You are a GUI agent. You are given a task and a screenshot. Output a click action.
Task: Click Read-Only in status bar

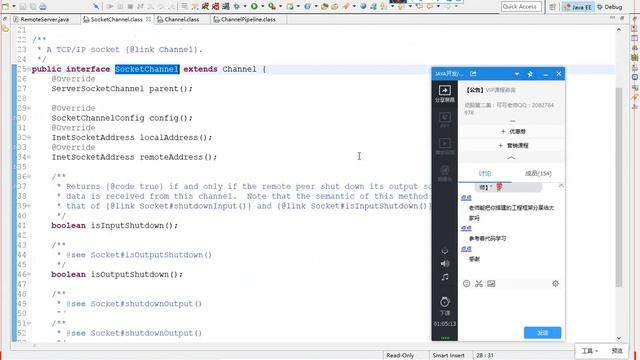[400, 356]
